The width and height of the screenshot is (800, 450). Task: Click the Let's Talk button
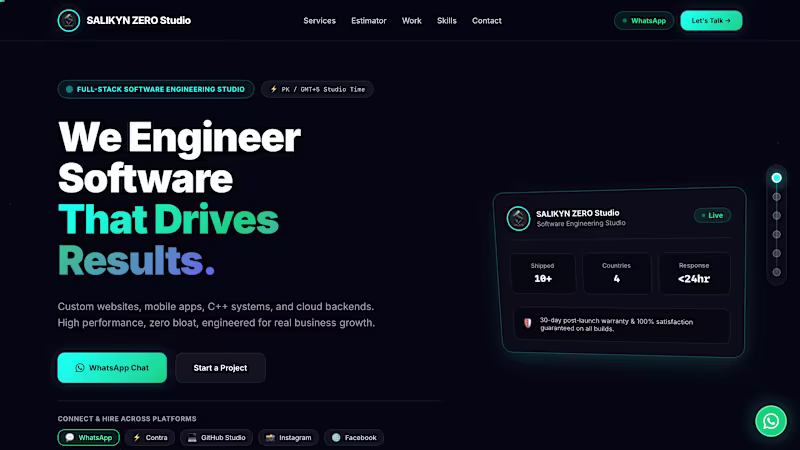pos(711,21)
